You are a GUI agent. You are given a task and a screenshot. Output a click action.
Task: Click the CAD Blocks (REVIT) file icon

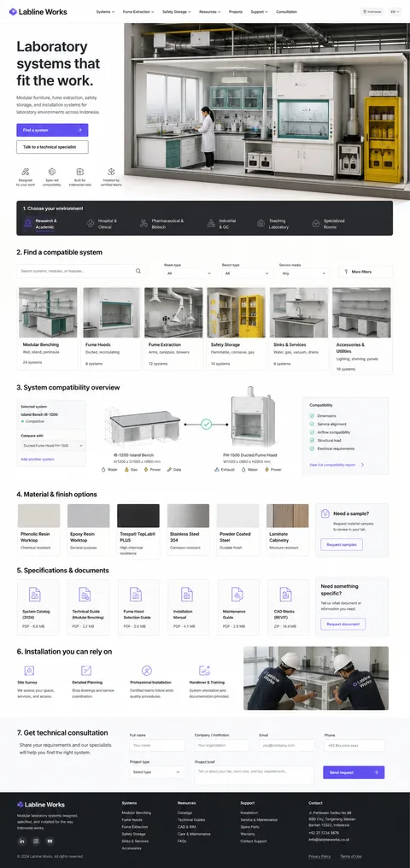(285, 595)
